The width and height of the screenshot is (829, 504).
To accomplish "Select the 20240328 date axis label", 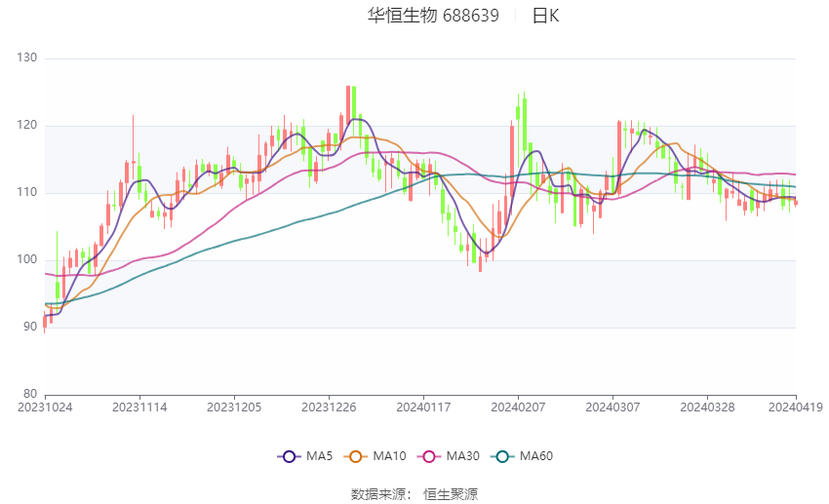I will (x=707, y=407).
